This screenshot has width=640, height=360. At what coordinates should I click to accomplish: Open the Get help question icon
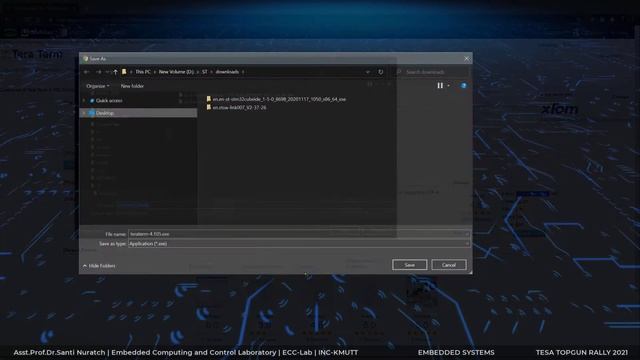(464, 86)
